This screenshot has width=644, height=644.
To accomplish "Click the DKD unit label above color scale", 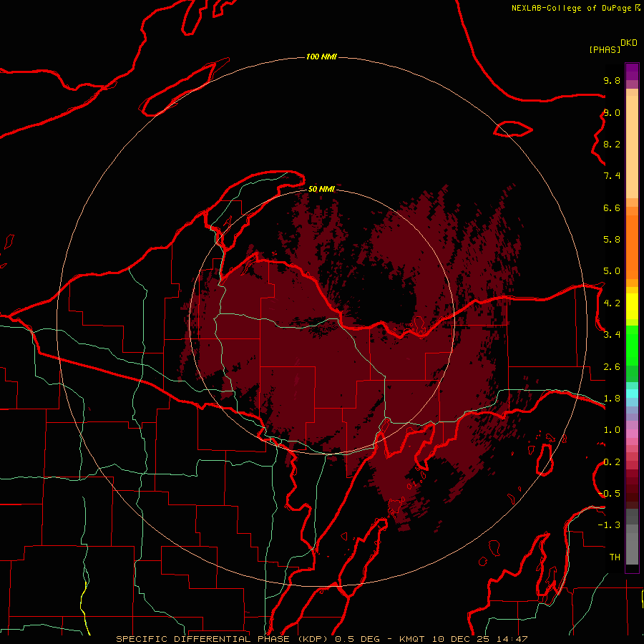I will click(629, 43).
